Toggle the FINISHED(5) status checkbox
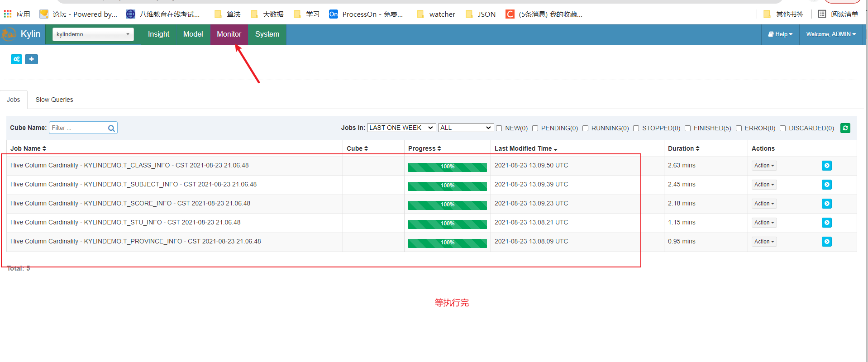 tap(687, 129)
